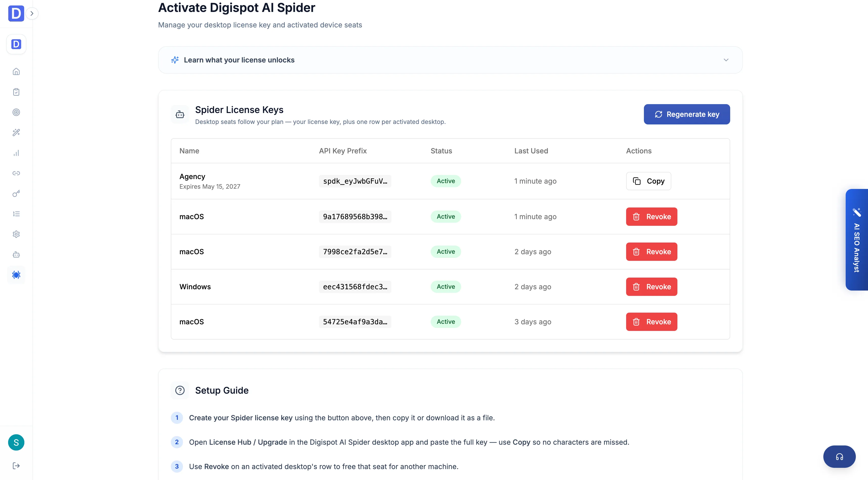Click the 54725e4af9a3da key prefix
The image size is (868, 480).
coord(355,322)
